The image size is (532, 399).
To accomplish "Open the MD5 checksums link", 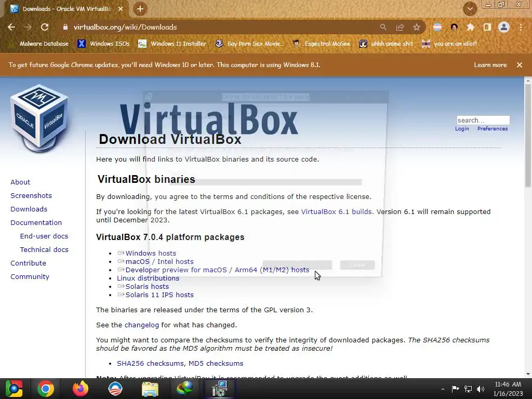I will (x=216, y=363).
